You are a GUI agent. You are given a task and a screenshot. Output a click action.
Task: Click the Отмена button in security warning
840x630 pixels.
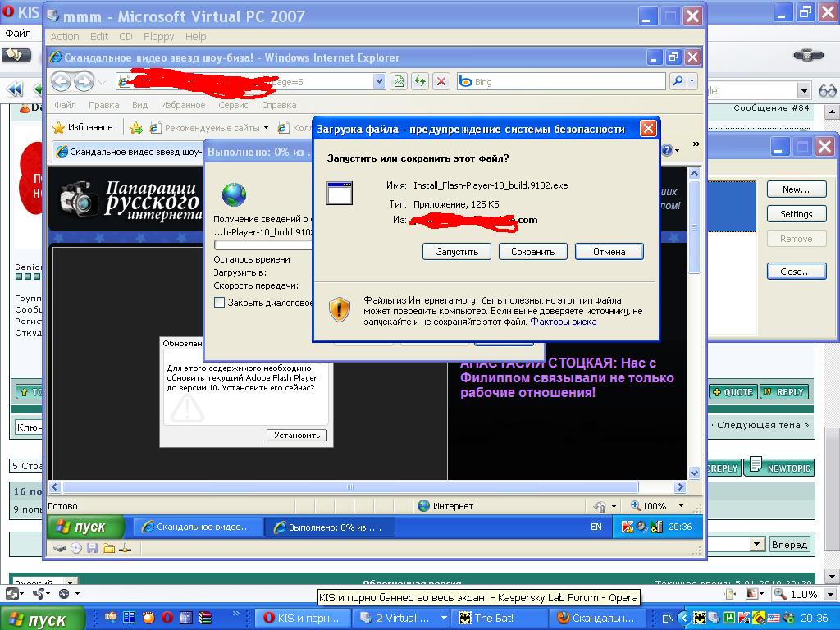click(x=609, y=252)
